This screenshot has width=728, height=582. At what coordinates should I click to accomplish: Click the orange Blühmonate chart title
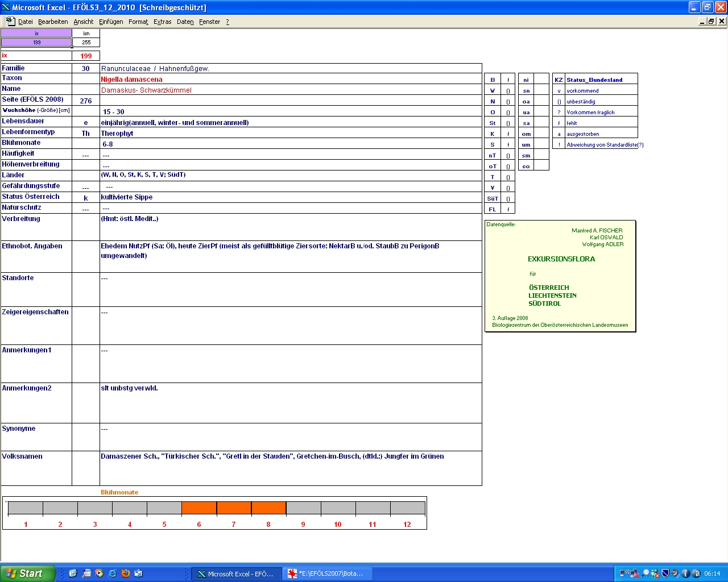[119, 492]
